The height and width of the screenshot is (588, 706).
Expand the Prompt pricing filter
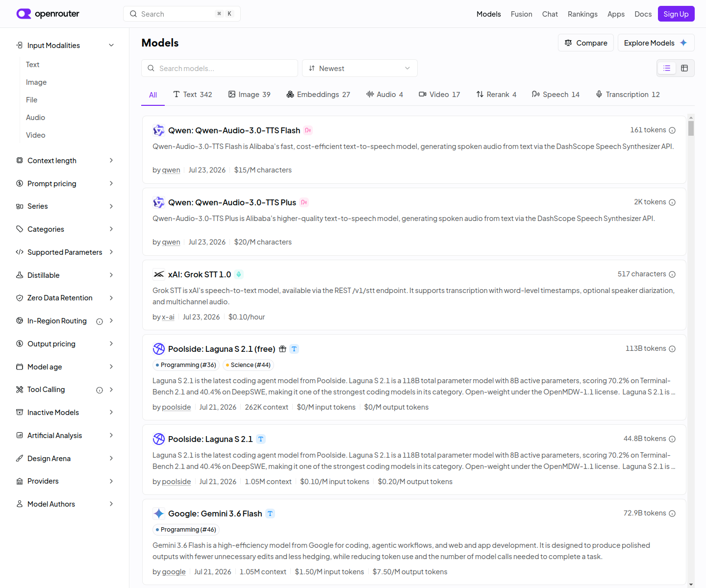[x=65, y=183]
